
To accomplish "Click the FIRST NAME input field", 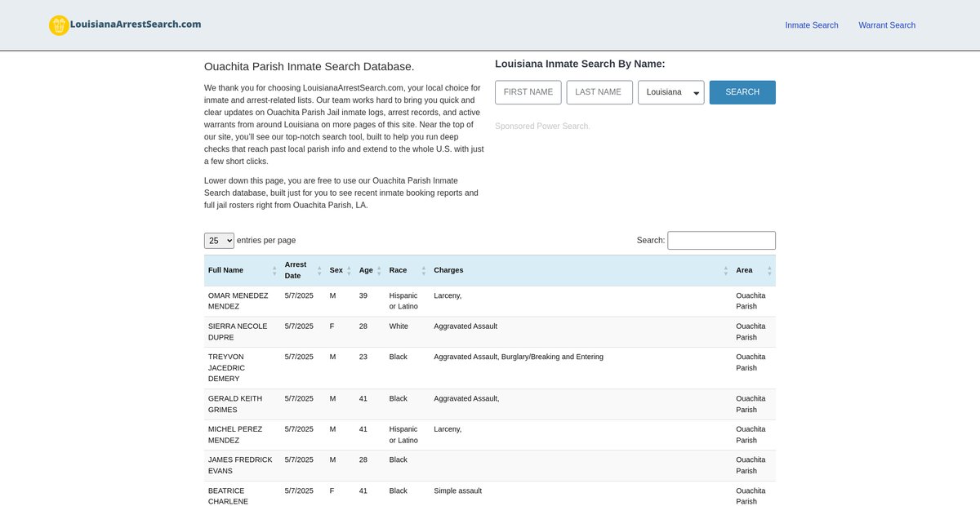I will point(528,92).
